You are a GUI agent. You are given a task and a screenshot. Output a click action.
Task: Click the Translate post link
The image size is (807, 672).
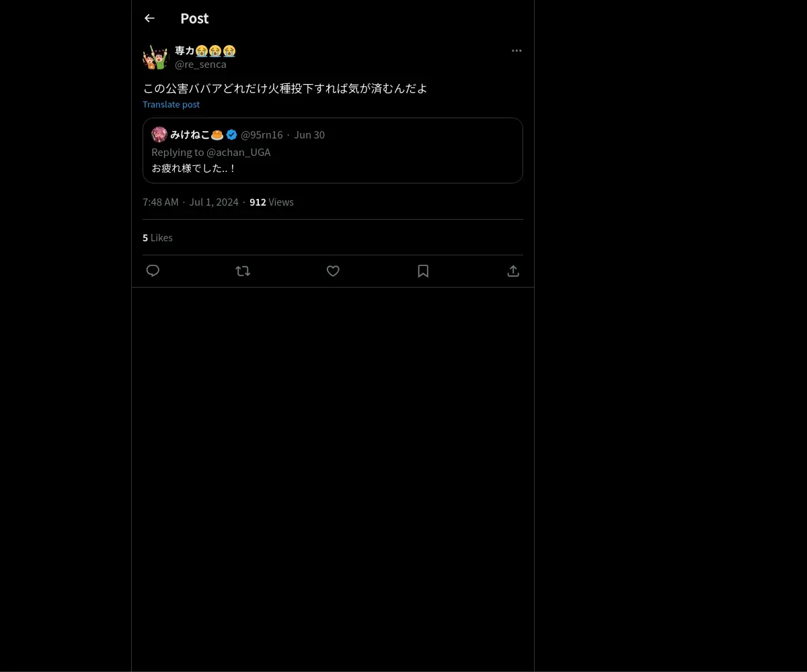[x=171, y=104]
